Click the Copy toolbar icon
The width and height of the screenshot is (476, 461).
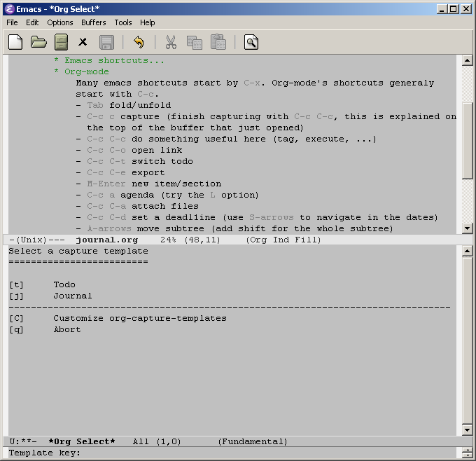tap(194, 43)
